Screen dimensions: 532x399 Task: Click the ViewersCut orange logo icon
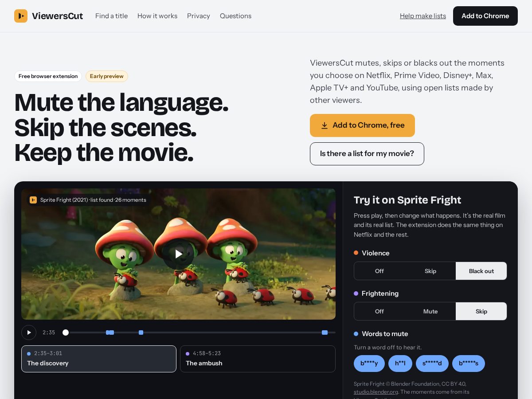click(x=21, y=16)
